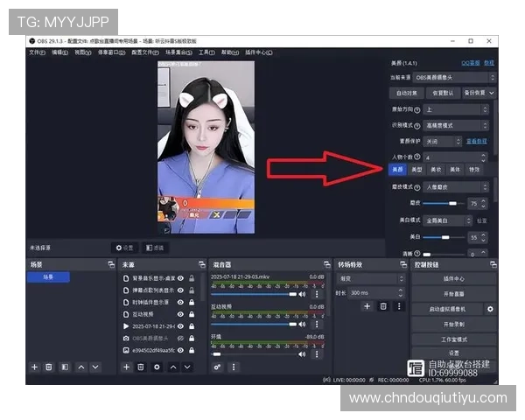Open the transition type dropdown 渐变

coord(371,278)
